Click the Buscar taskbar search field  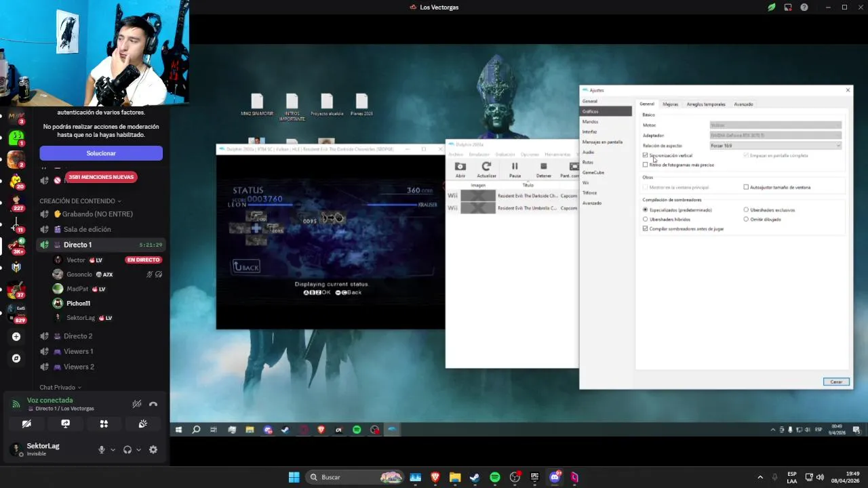pos(353,477)
